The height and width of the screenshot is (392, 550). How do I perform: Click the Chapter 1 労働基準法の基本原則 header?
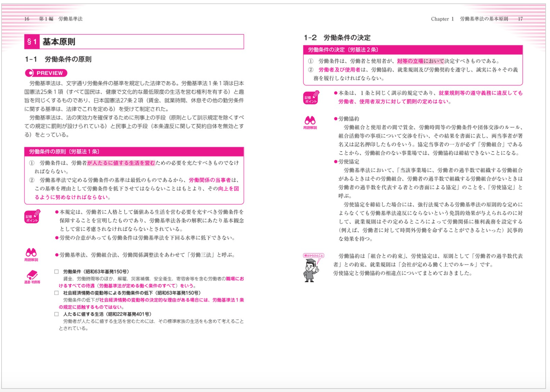pos(469,19)
